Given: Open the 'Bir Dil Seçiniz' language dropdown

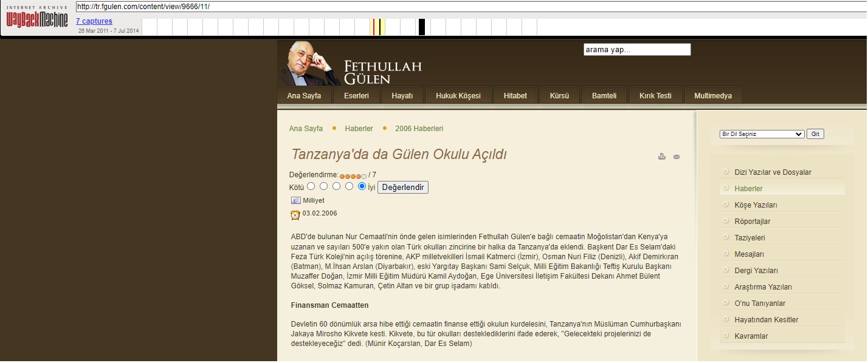Looking at the screenshot, I should 762,134.
